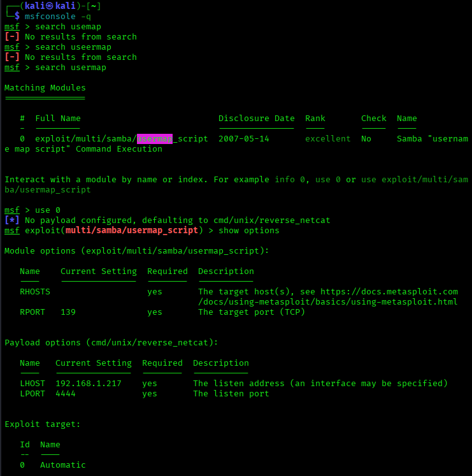This screenshot has height=476, width=472.
Task: Click the 'Rank' column header
Action: pyautogui.click(x=315, y=119)
